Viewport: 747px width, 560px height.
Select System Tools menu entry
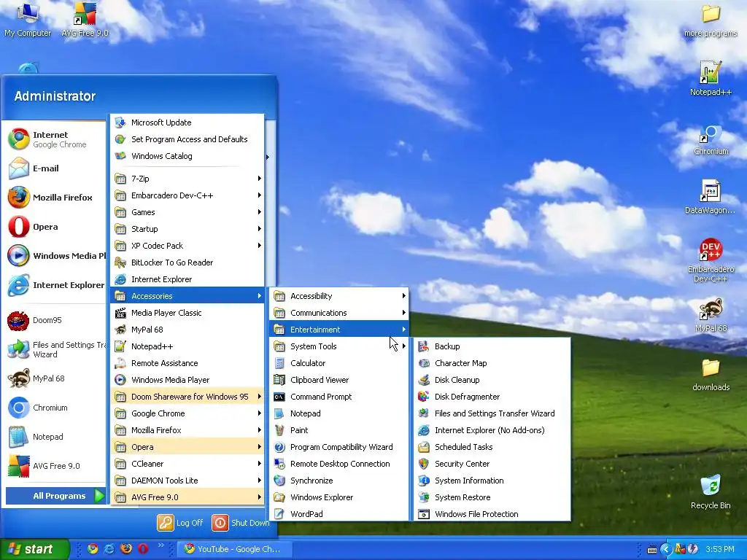(339, 346)
